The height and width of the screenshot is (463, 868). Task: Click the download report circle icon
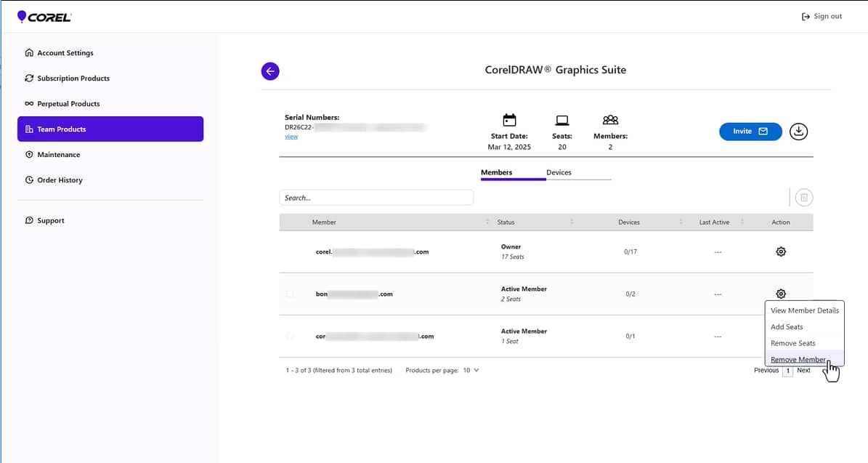pos(798,132)
